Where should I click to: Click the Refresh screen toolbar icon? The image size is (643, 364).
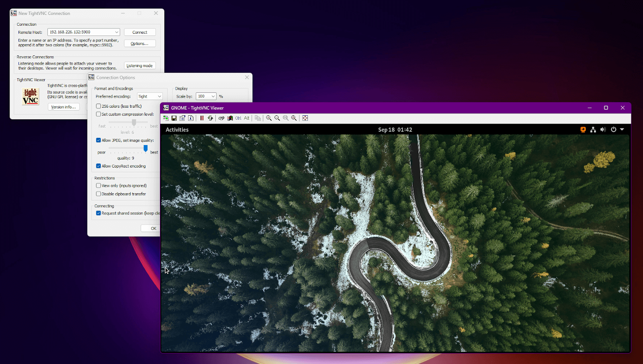(x=210, y=118)
